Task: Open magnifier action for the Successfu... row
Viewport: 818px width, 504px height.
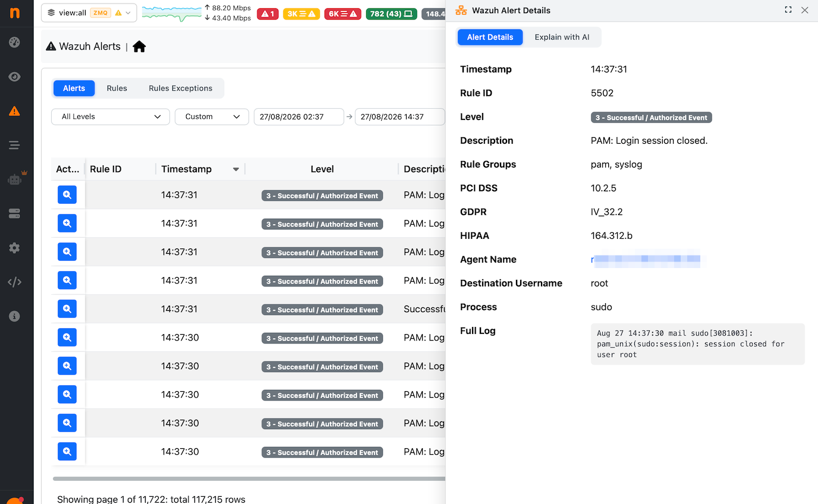Action: [67, 309]
